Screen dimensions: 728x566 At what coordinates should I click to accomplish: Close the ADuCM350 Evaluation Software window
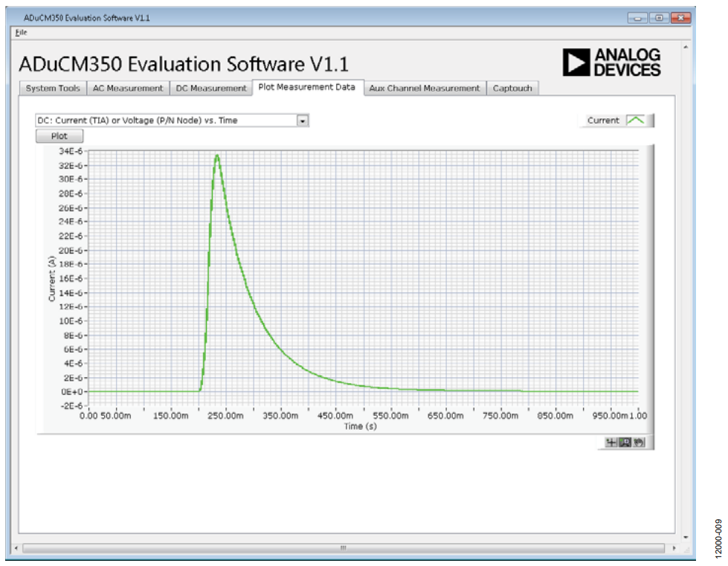point(680,18)
